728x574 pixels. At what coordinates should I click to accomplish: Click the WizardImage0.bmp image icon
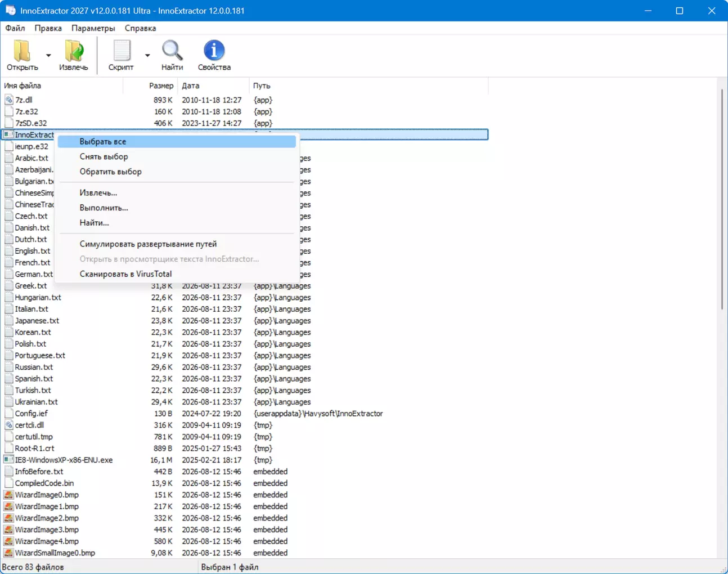8,495
